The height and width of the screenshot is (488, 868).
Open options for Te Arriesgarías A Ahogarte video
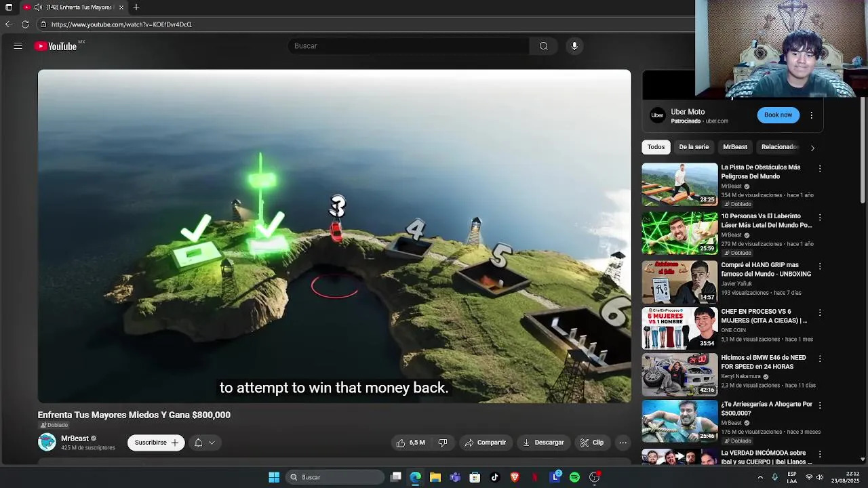click(x=820, y=405)
